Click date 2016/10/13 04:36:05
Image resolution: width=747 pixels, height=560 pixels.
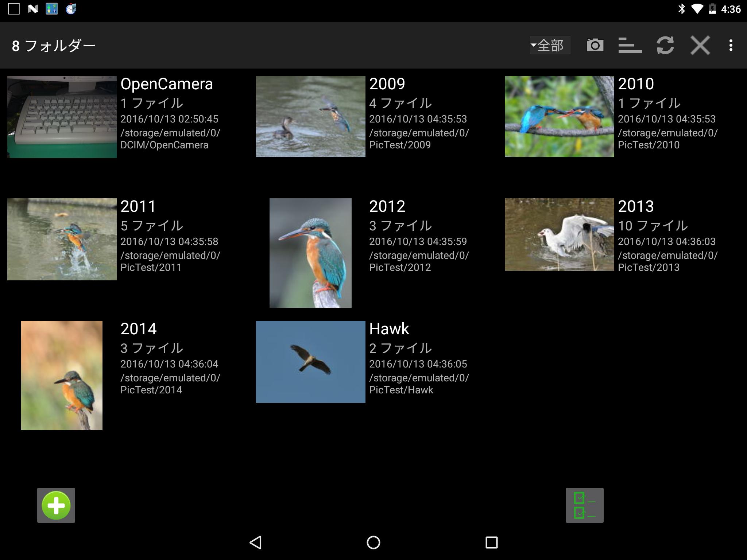(x=418, y=364)
